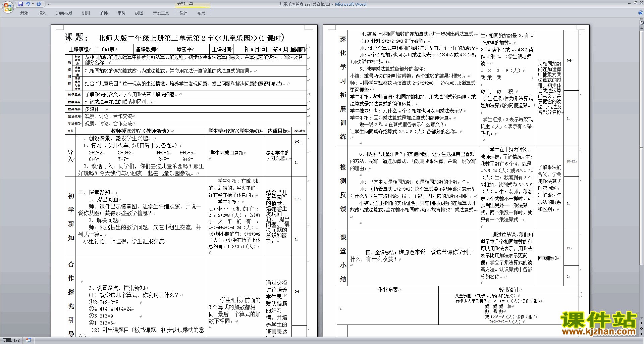
Task: Switch to the 视图 tab
Action: (139, 13)
